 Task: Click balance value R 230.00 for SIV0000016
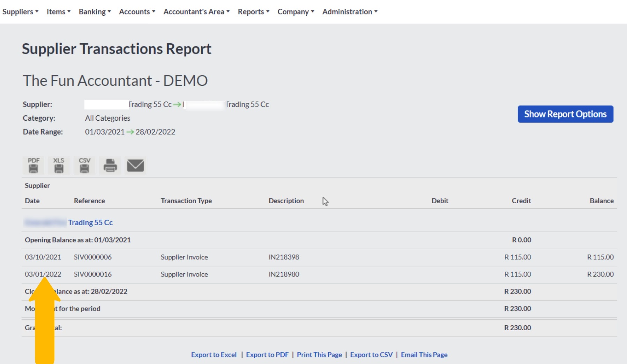600,274
